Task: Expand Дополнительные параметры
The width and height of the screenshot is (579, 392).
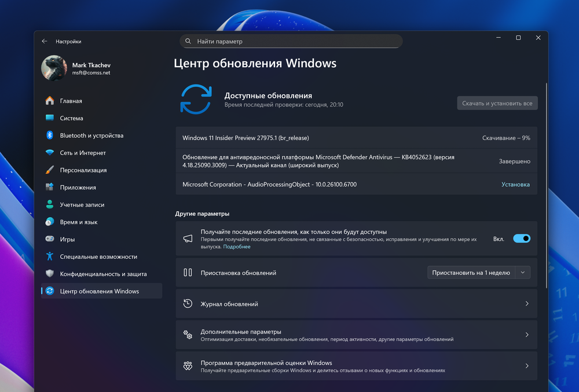Action: (356, 334)
